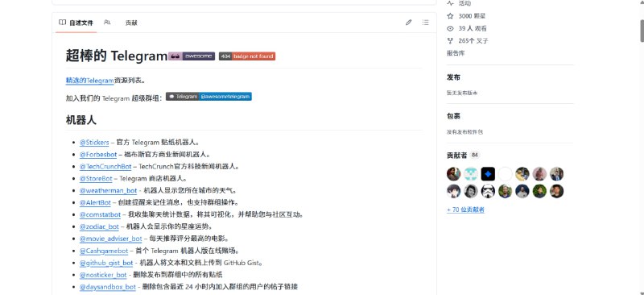
Task: Switch to the 贡献 tab
Action: [131, 23]
